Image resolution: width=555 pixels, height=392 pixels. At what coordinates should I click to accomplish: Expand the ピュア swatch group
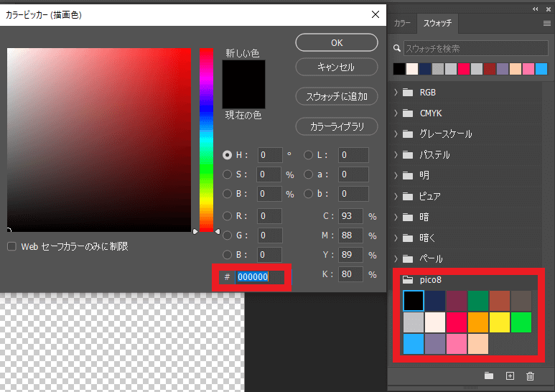coord(396,196)
